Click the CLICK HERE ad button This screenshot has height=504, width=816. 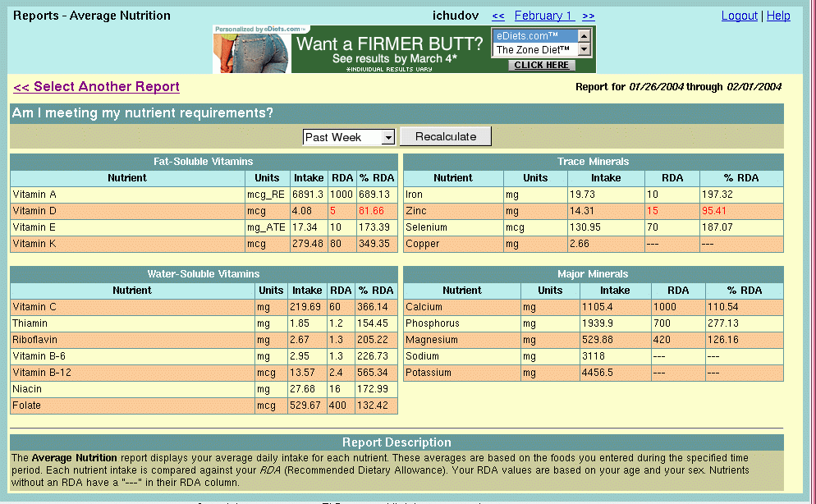541,66
